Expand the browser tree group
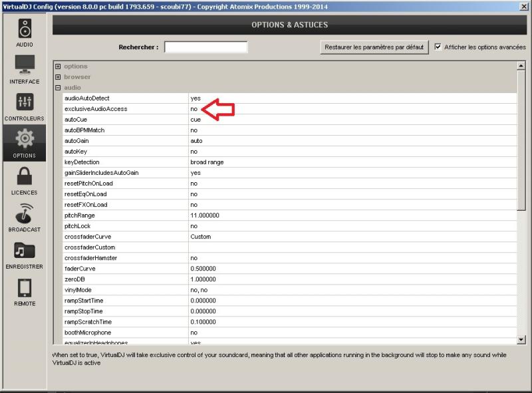The image size is (532, 393). 58,77
